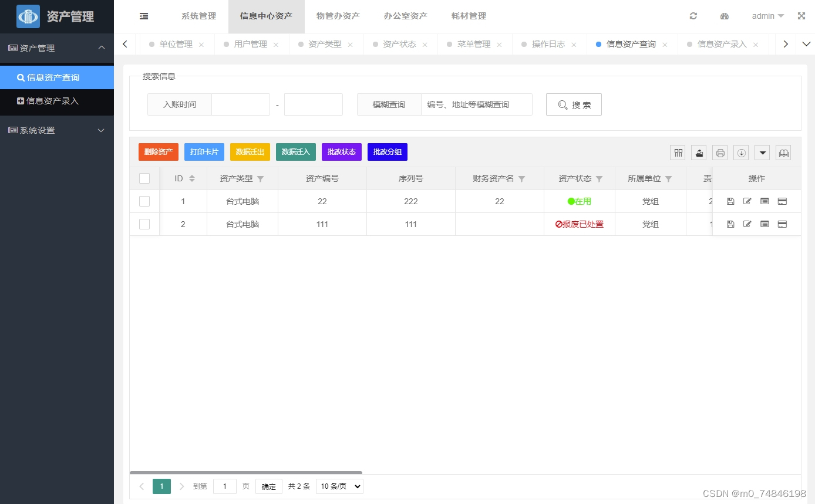
Task: Open the 办公室资产 top menu
Action: click(x=405, y=16)
